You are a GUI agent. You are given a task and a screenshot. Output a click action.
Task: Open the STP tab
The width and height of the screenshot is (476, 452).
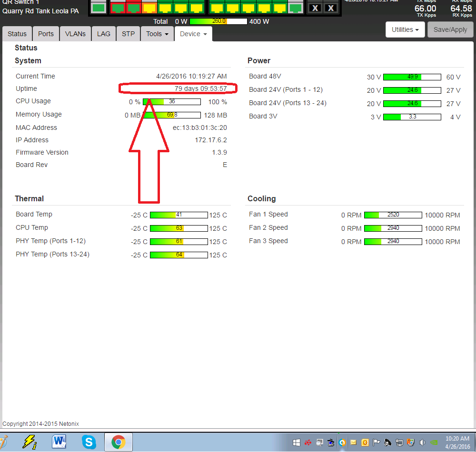pos(128,34)
